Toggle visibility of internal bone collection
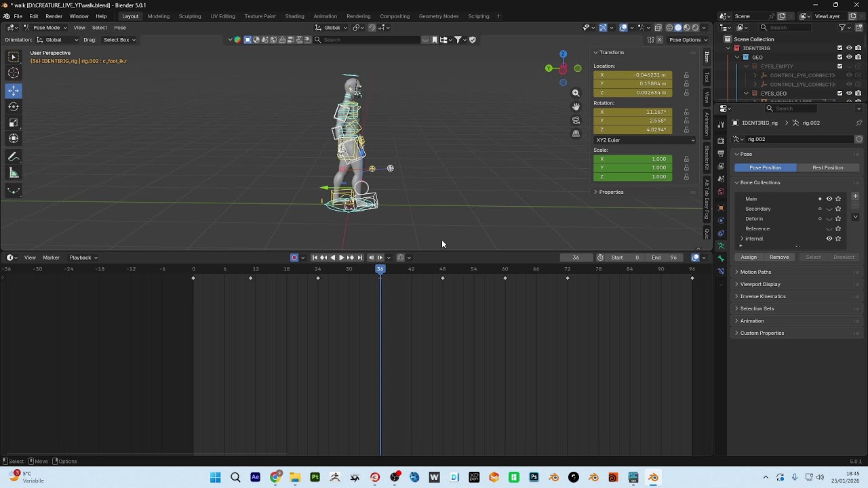Viewport: 868px width, 488px height. (829, 239)
